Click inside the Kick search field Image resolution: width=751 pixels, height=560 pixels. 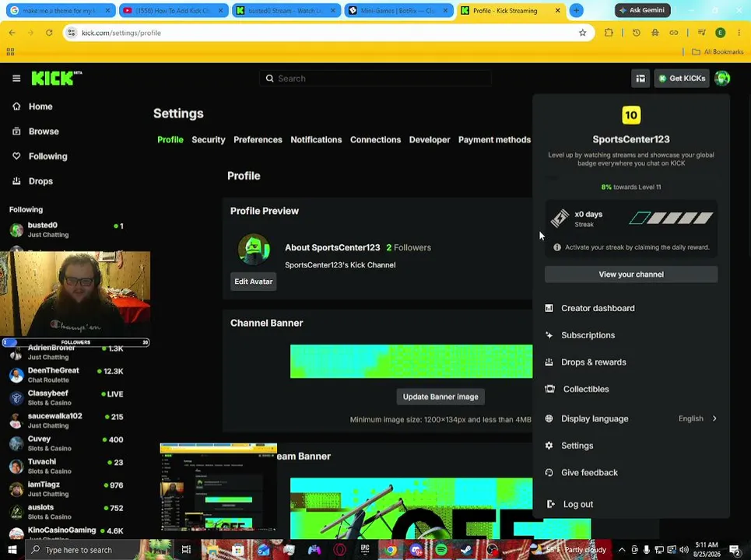[x=375, y=79]
